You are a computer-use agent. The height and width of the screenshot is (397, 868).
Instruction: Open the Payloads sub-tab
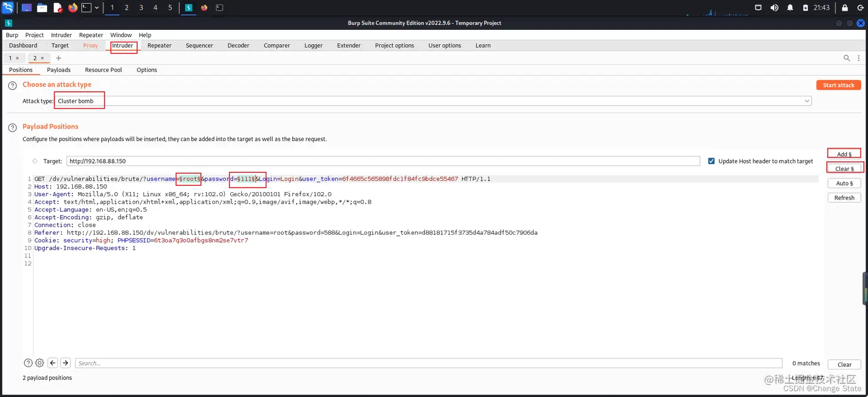point(59,70)
